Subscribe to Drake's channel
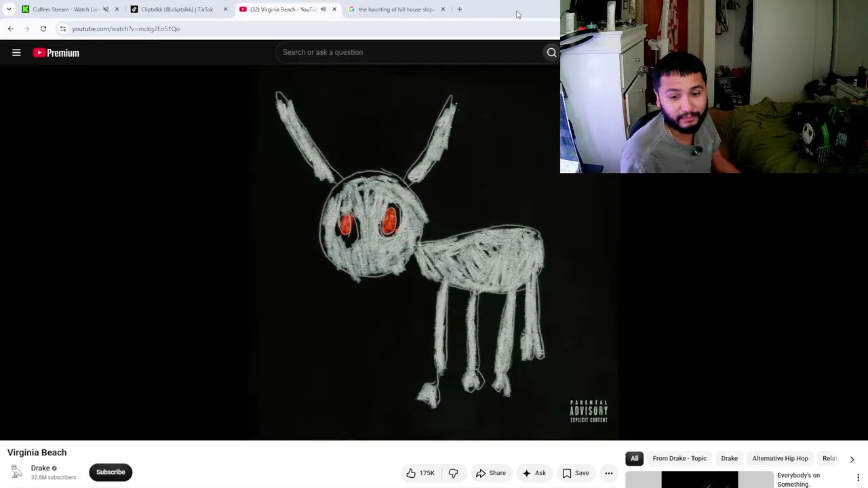The width and height of the screenshot is (868, 488). tap(111, 472)
